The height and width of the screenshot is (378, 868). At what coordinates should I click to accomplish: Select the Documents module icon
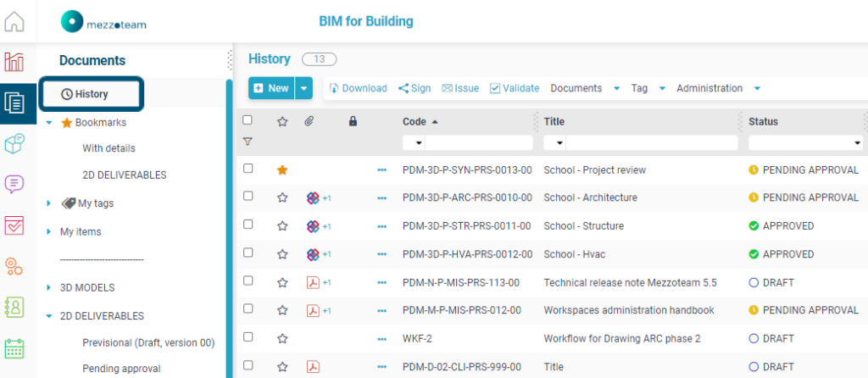tap(14, 103)
